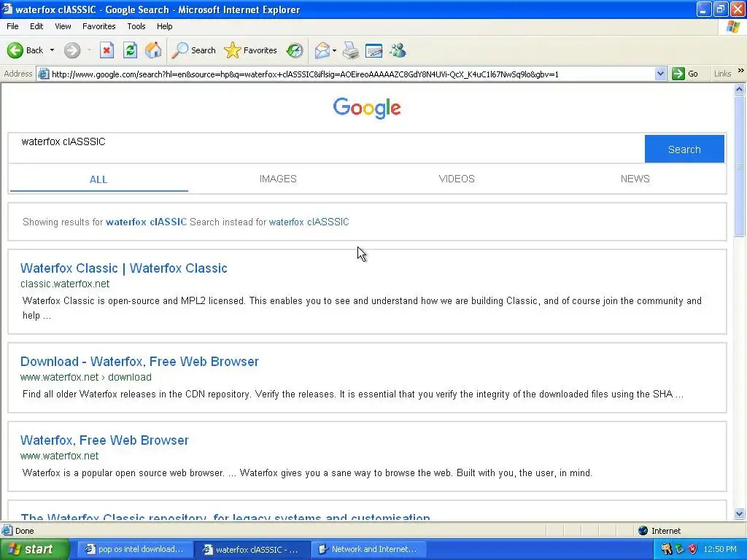Image resolution: width=747 pixels, height=560 pixels.
Task: Click the Internet zone globe icon
Action: click(x=643, y=531)
